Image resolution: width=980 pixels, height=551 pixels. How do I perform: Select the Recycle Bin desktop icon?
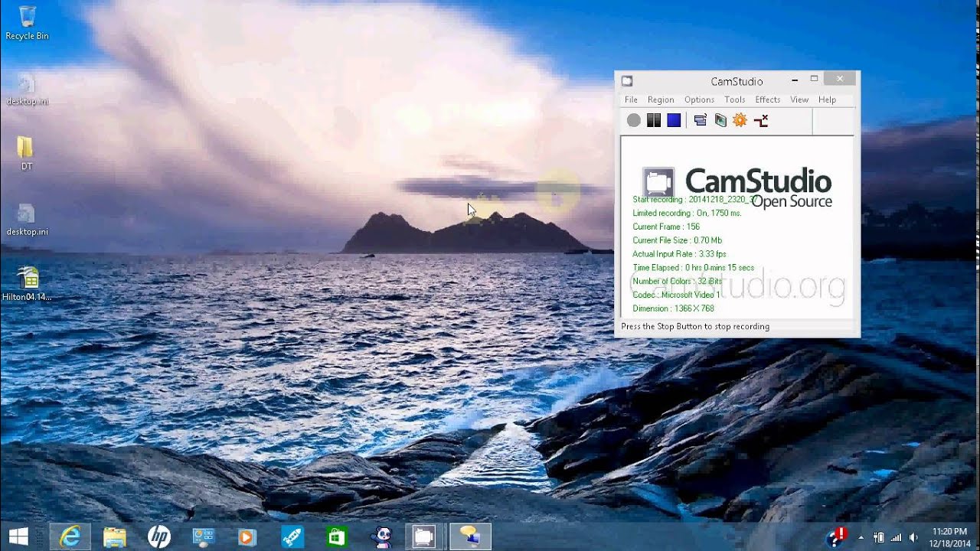point(27,23)
